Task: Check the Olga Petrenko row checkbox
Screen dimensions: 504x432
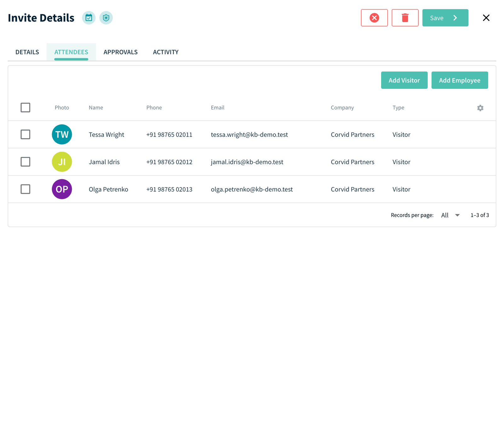Action: coord(26,189)
